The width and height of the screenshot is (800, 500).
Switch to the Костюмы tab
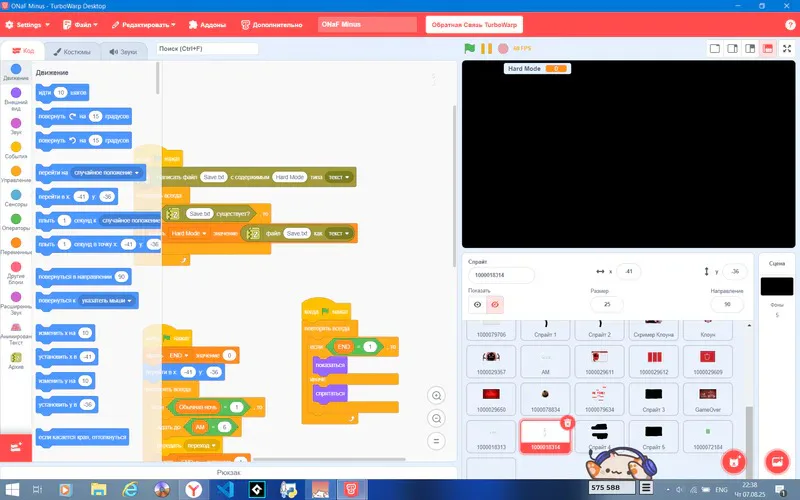coord(72,52)
